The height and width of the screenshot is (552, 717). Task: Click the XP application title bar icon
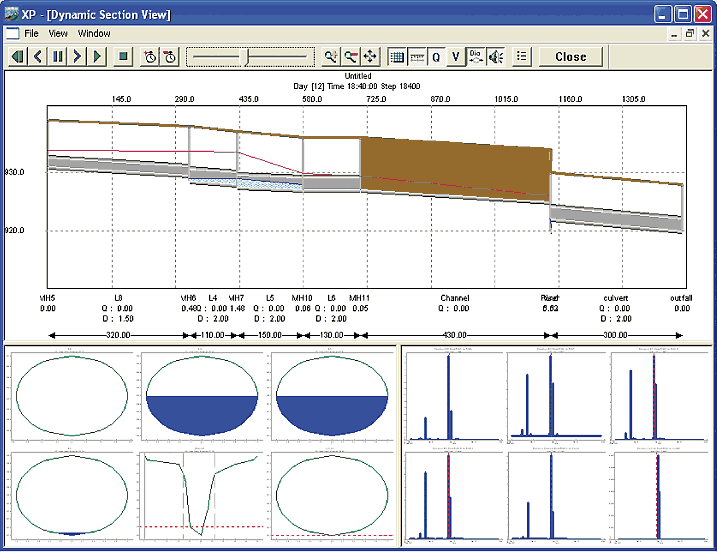(11, 14)
